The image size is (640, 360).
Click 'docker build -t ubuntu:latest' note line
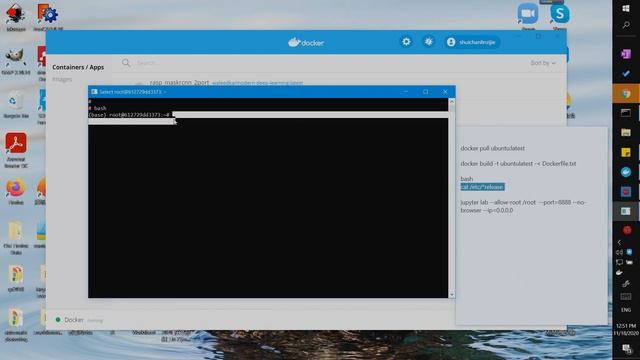pyautogui.click(x=518, y=163)
